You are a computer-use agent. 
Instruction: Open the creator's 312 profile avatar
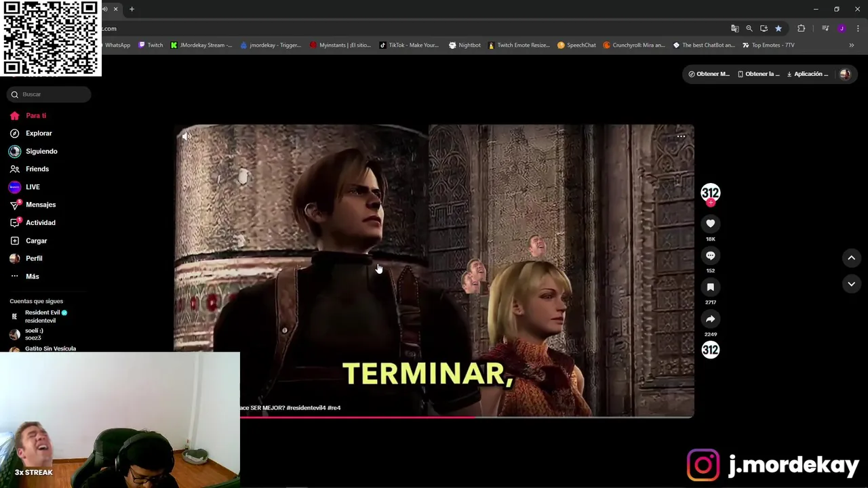(710, 192)
